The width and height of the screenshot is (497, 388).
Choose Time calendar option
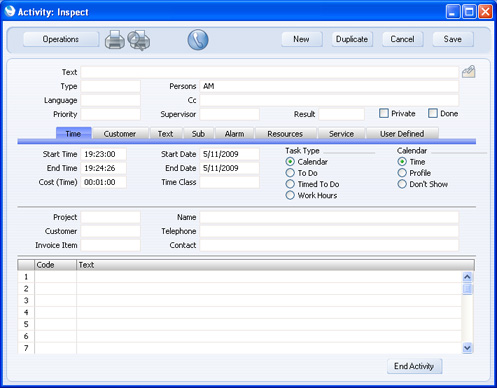[x=402, y=162]
